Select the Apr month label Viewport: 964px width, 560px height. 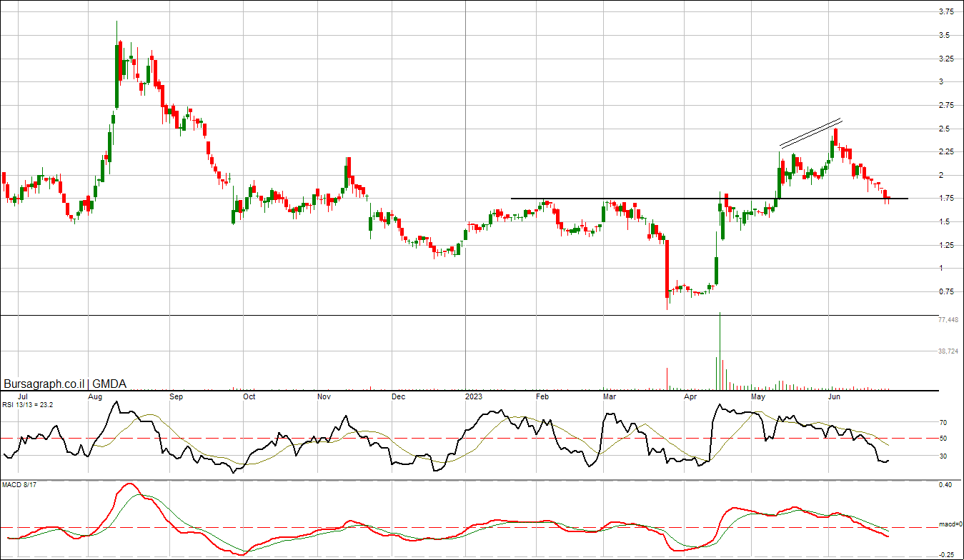[x=690, y=396]
